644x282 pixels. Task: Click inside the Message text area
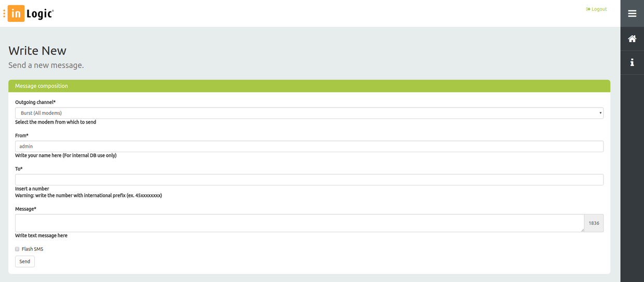click(x=299, y=223)
